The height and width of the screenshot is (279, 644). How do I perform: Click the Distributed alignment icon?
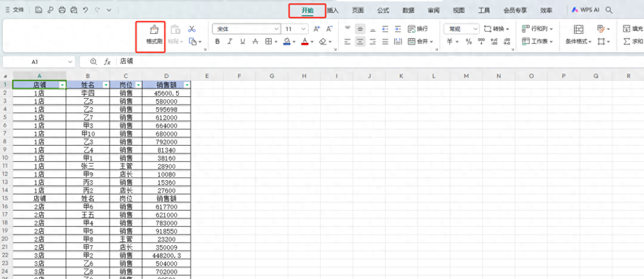coord(398,42)
